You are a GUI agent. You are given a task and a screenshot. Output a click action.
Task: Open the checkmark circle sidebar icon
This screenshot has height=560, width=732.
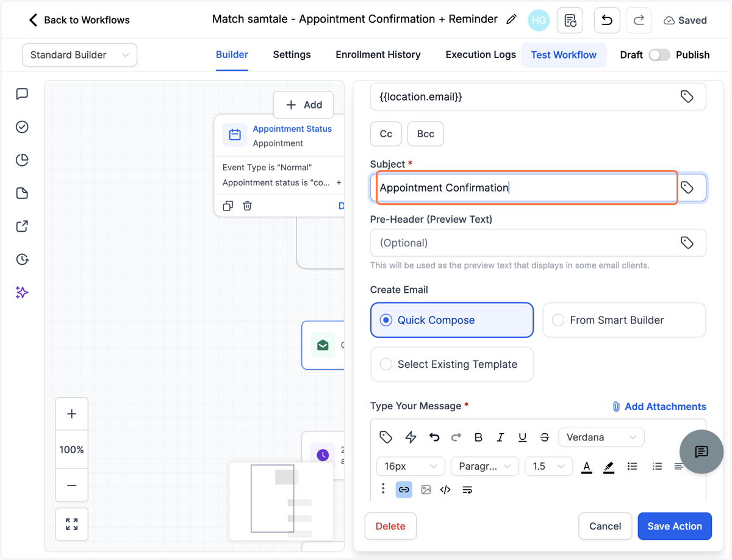pyautogui.click(x=22, y=127)
